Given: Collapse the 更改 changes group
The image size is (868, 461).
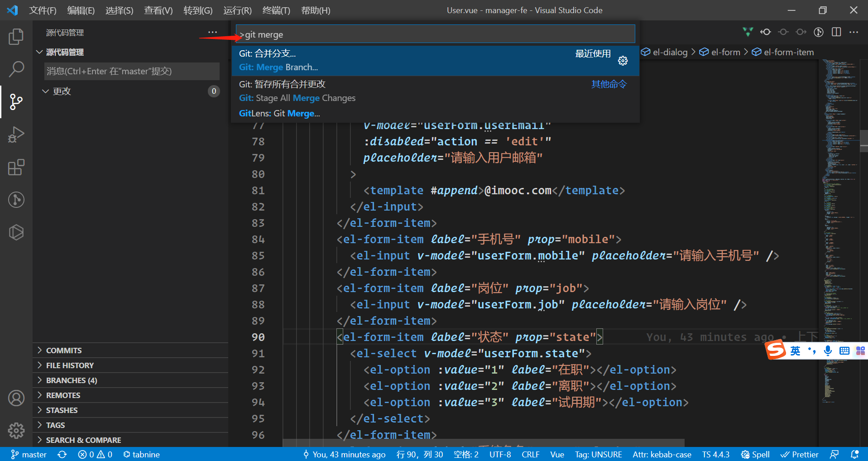Looking at the screenshot, I should 130,91.
